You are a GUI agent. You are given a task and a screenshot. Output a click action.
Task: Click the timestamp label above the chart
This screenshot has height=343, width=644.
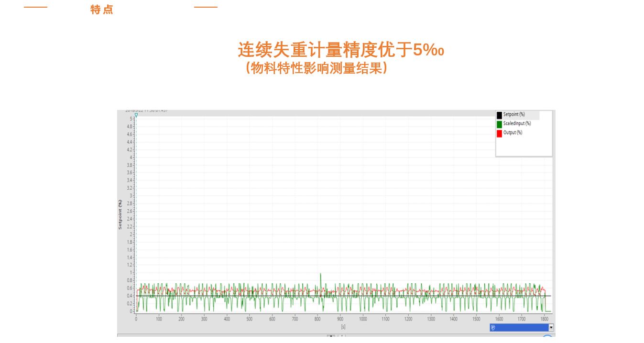click(x=146, y=111)
